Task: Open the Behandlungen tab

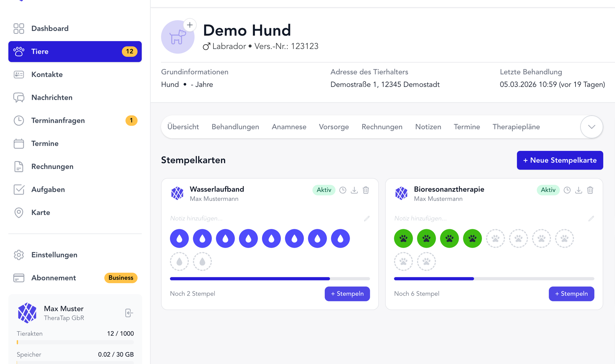Action: 235,127
